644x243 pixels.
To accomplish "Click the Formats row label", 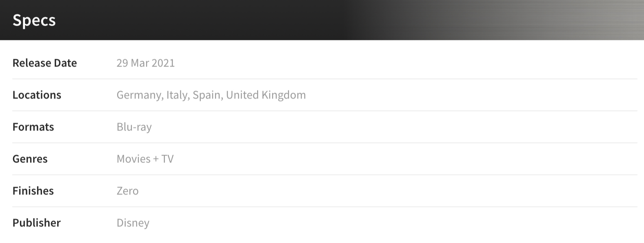I will coord(33,127).
